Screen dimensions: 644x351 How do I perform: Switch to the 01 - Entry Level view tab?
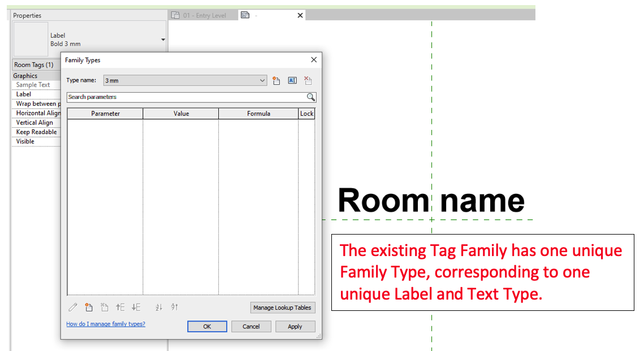point(204,15)
